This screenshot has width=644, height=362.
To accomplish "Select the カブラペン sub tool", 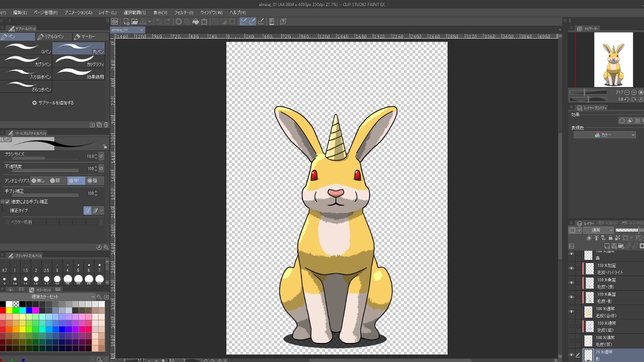I will click(x=27, y=61).
